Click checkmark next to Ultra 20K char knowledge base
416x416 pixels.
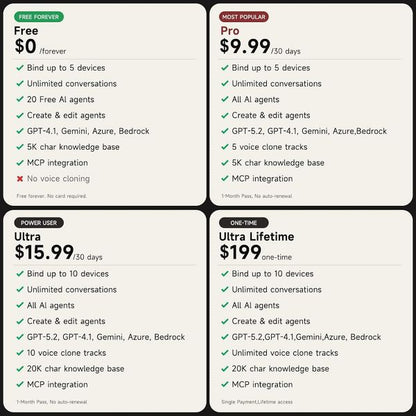[x=20, y=369]
